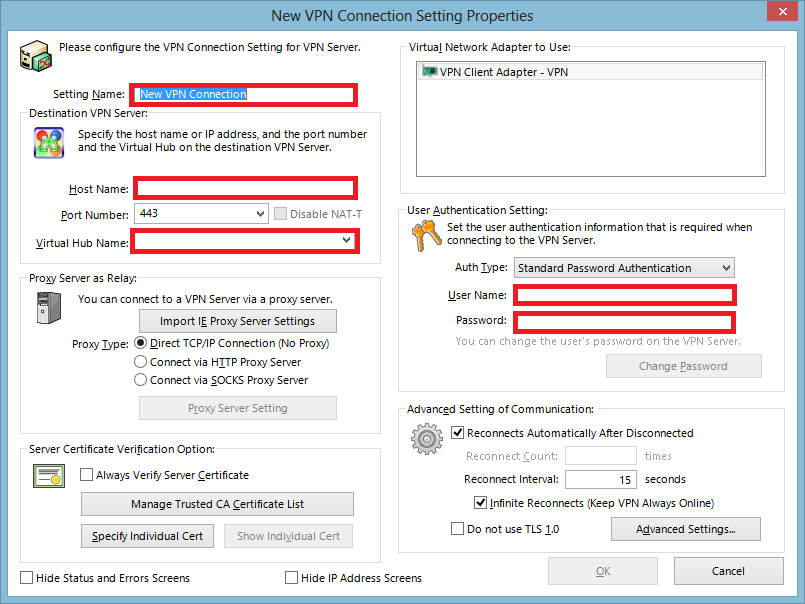Click Import IE Proxy Server Settings
The height and width of the screenshot is (604, 805).
pyautogui.click(x=238, y=321)
